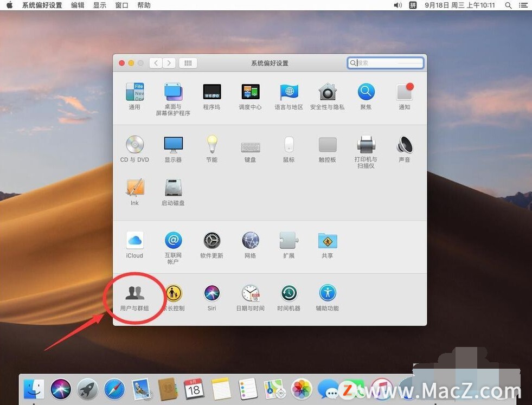The image size is (532, 405).
Task: Launch Siri from the Dock
Action: pos(61,389)
